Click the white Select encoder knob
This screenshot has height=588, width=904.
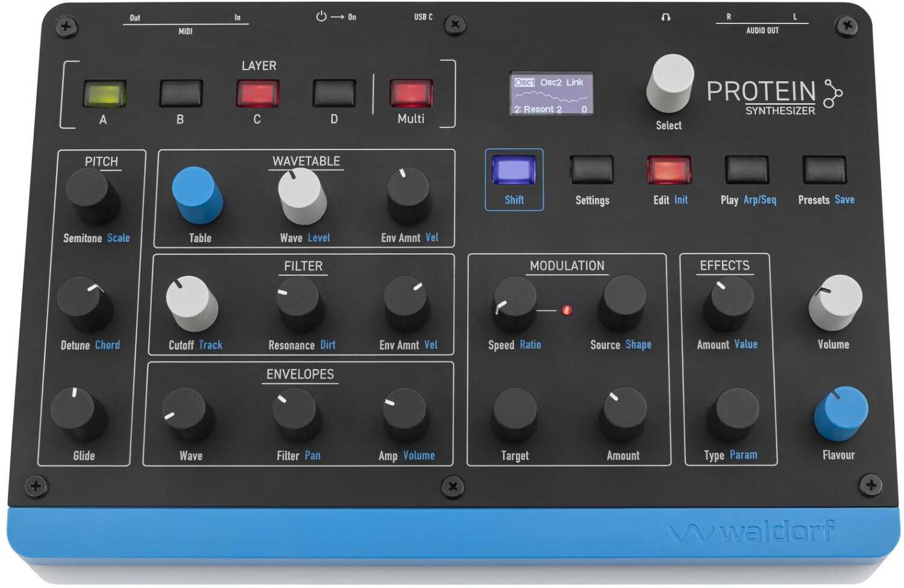670,83
